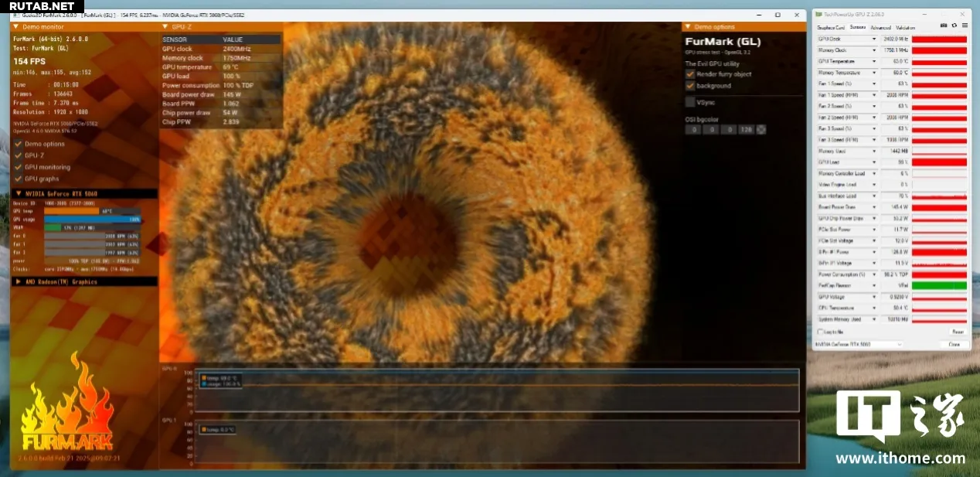The height and width of the screenshot is (477, 980).
Task: Click the Board Power Draw graph in GPU-Z
Action: tap(939, 207)
